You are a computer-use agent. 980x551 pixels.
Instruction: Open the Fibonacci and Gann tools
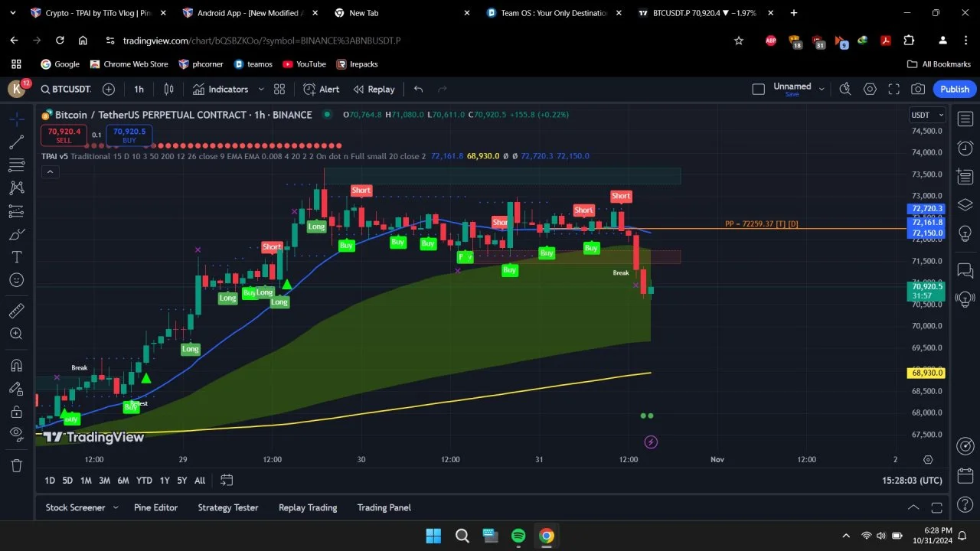(x=16, y=165)
